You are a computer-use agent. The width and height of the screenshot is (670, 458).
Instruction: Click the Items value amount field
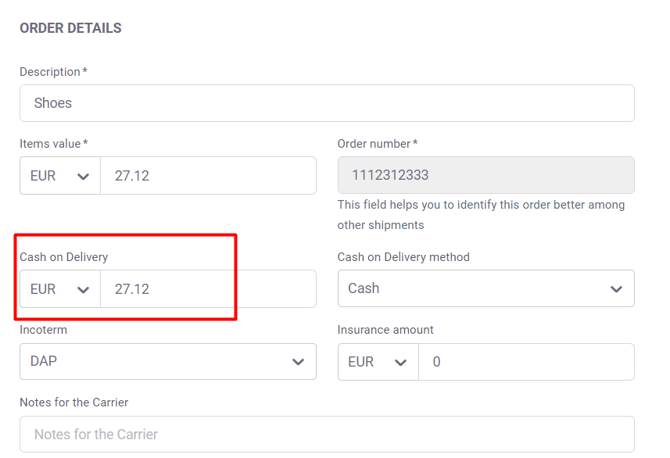[x=208, y=176]
